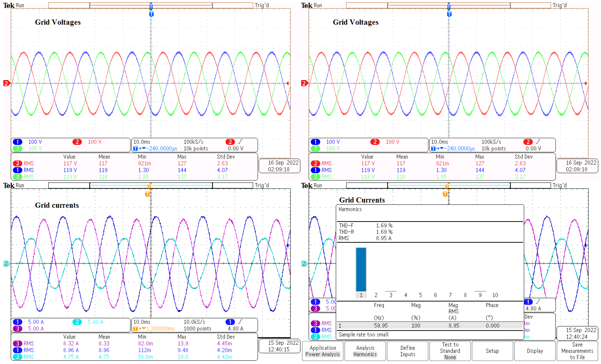Select harmonic number 3 label in chart

391,295
